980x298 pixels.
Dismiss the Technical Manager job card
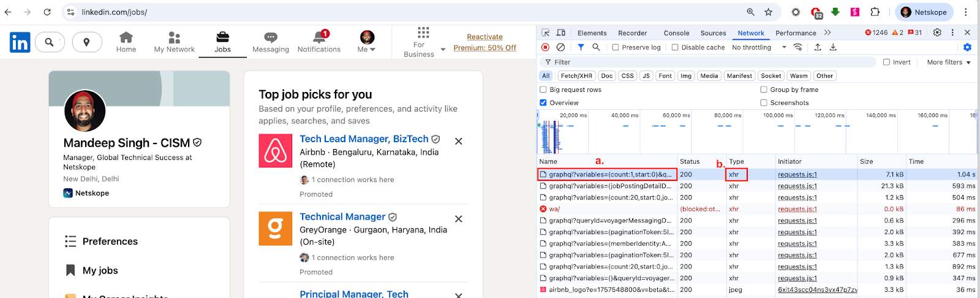point(458,219)
